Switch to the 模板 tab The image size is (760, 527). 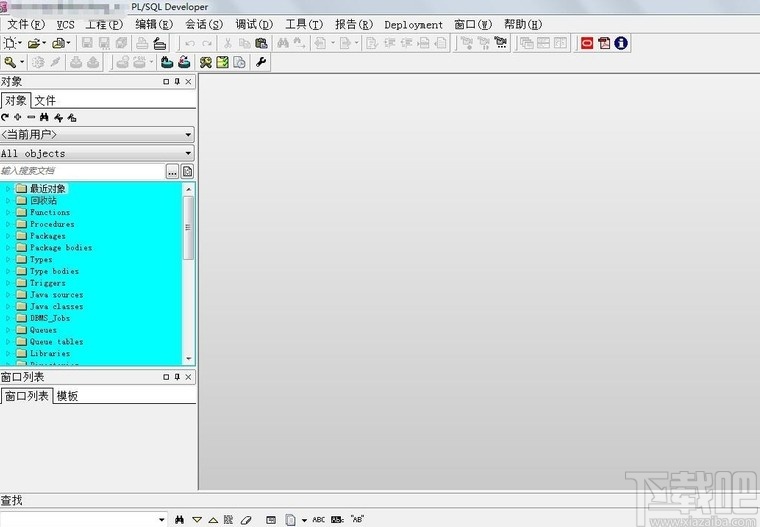point(67,396)
